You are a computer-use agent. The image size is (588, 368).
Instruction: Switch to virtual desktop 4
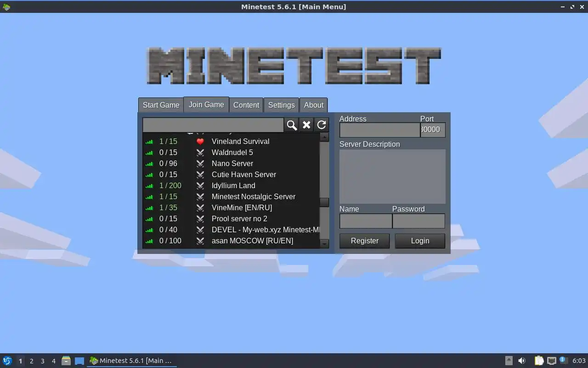tap(53, 361)
